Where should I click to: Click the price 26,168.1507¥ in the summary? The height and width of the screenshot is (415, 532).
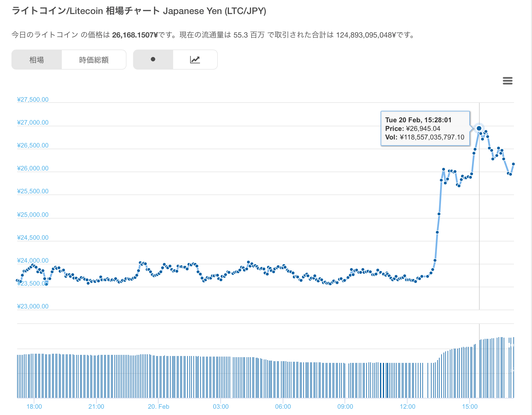(x=135, y=35)
